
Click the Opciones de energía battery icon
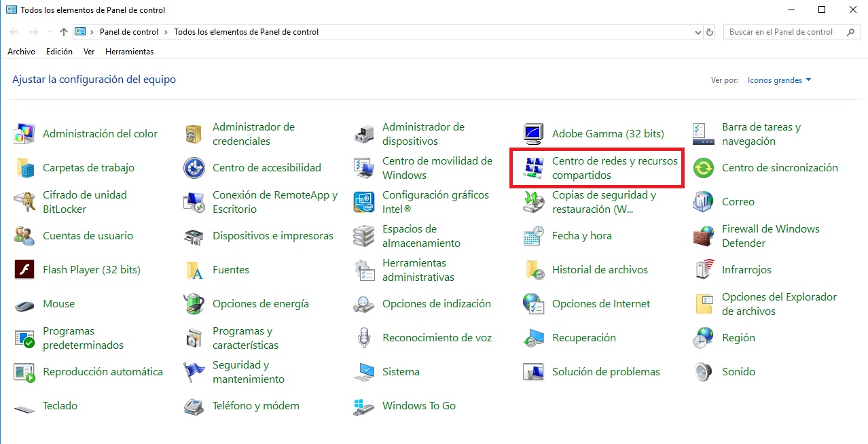tap(194, 304)
